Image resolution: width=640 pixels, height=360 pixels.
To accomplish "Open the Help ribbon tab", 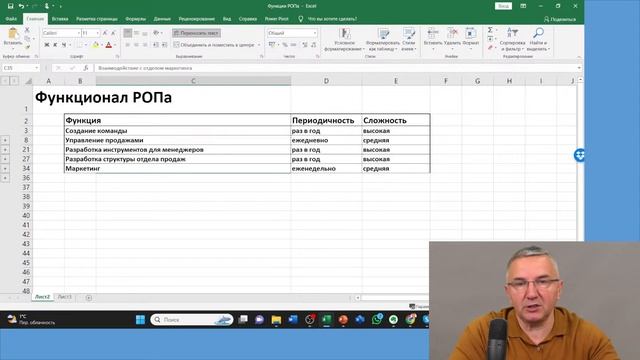I will click(248, 19).
